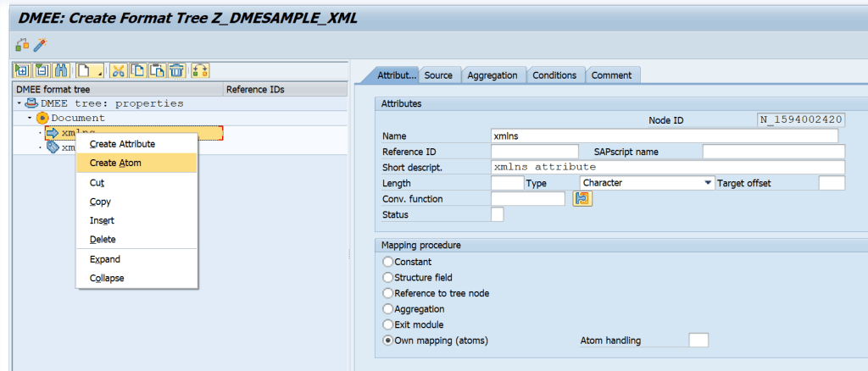Choose Delete in the context menu
Image resolution: width=868 pixels, height=371 pixels.
pyautogui.click(x=136, y=240)
